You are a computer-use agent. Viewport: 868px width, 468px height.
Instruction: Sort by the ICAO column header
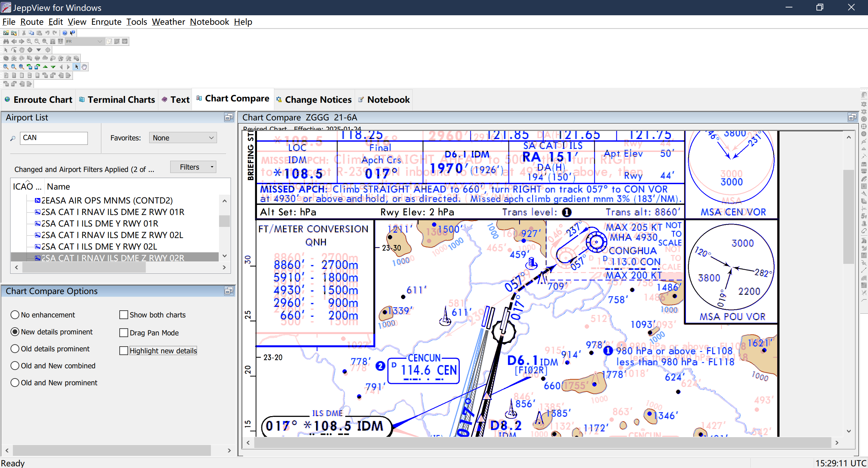(27, 187)
